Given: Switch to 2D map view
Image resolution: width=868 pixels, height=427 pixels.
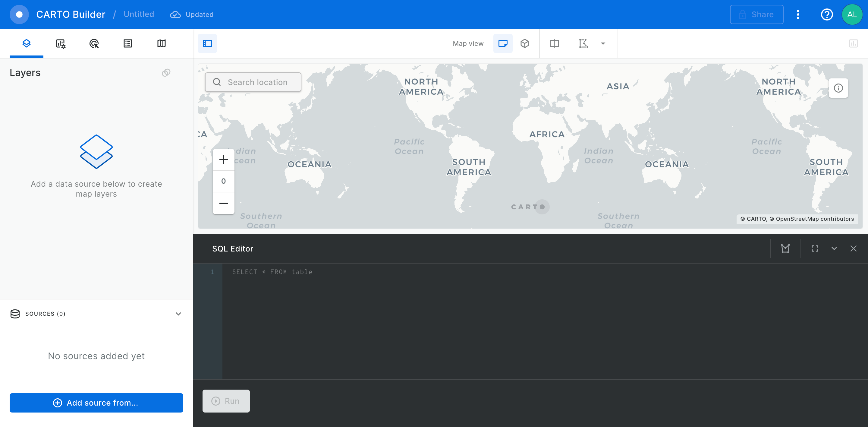Looking at the screenshot, I should [x=503, y=43].
